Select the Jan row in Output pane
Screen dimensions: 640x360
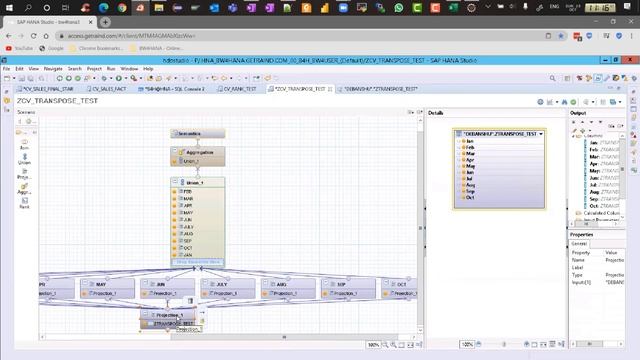605,142
